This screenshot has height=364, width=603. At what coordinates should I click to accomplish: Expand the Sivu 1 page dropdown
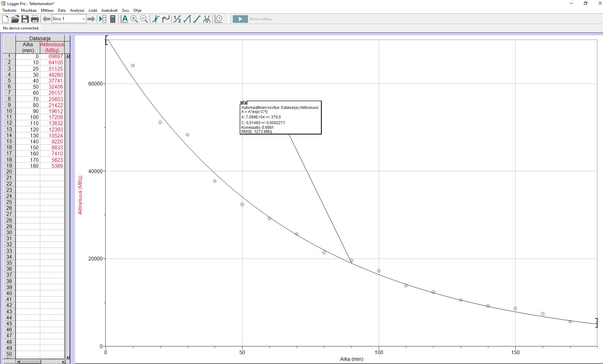(x=83, y=19)
